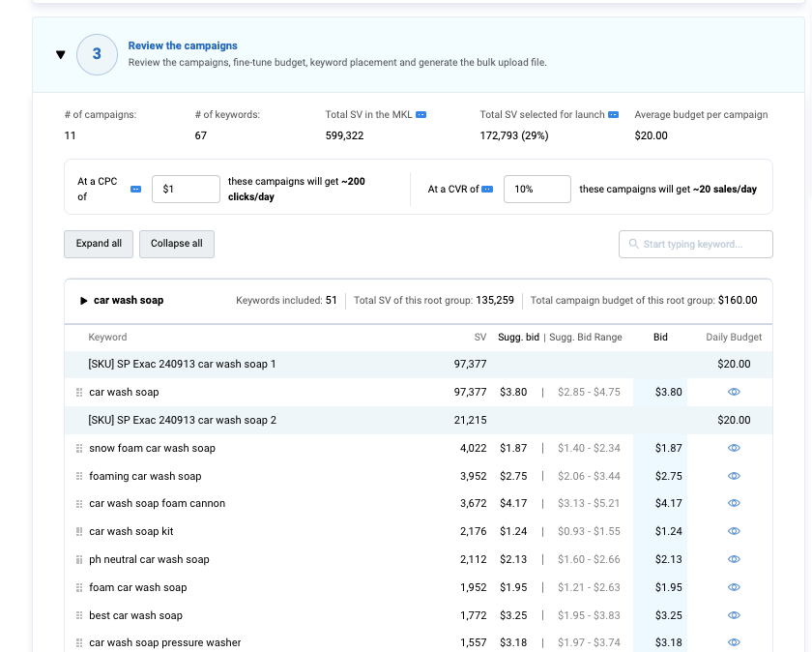This screenshot has height=652, width=812.
Task: Click drag handle of car wash soap foam cannon
Action: click(x=79, y=504)
